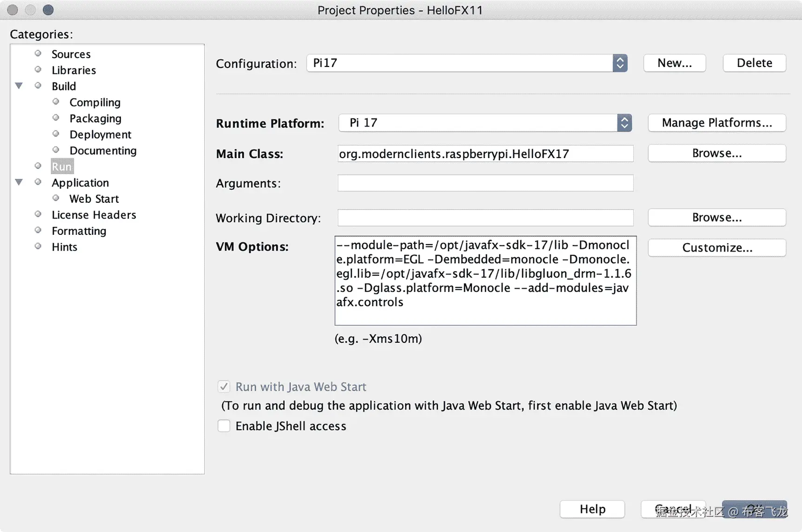The height and width of the screenshot is (532, 802).
Task: Click the bullet icon next to Formatting
Action: 38,230
